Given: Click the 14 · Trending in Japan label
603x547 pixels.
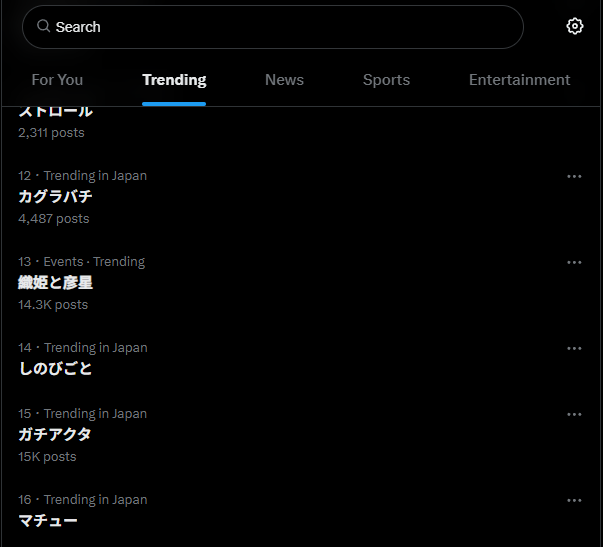Looking at the screenshot, I should coord(83,348).
